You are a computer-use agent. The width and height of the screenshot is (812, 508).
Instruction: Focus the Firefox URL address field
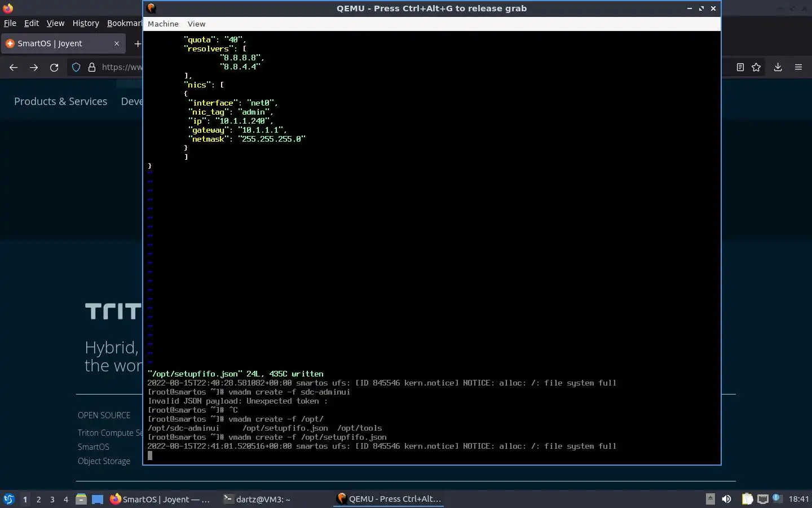pos(122,67)
